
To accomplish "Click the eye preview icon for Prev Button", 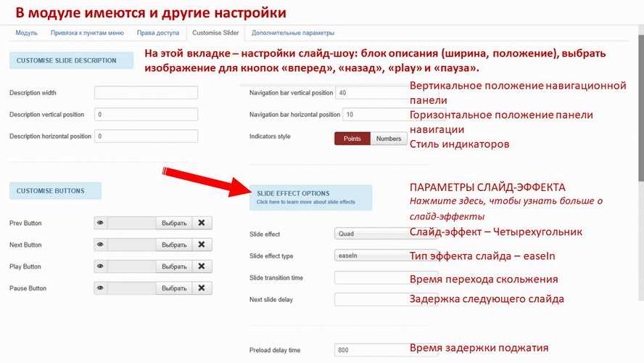I will (x=101, y=223).
